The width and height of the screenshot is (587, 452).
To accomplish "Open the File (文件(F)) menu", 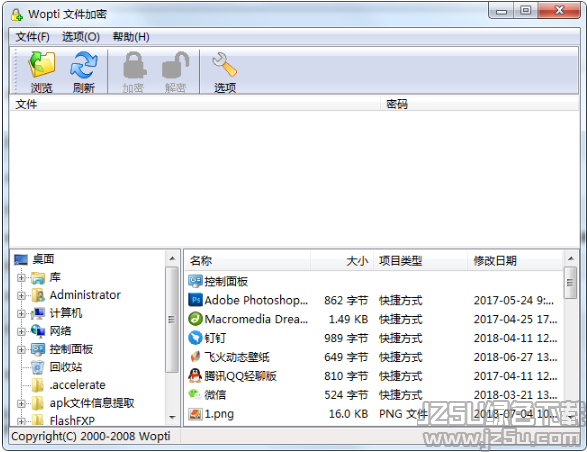I will point(33,37).
